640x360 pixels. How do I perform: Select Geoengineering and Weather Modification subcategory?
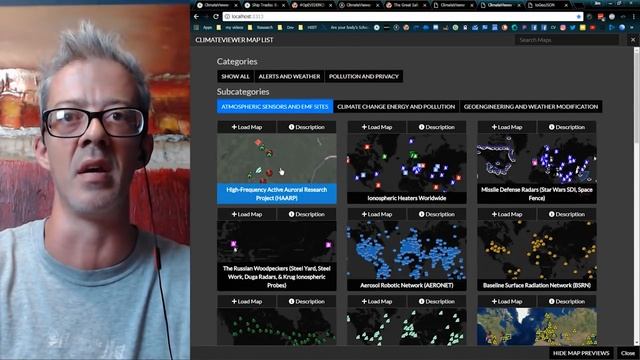531,107
